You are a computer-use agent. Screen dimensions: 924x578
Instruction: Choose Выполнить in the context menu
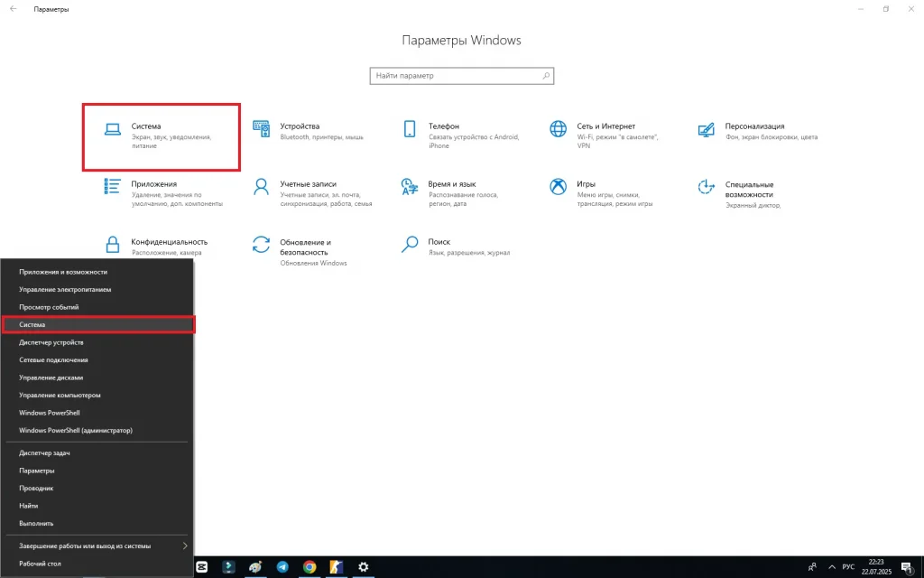(97, 524)
